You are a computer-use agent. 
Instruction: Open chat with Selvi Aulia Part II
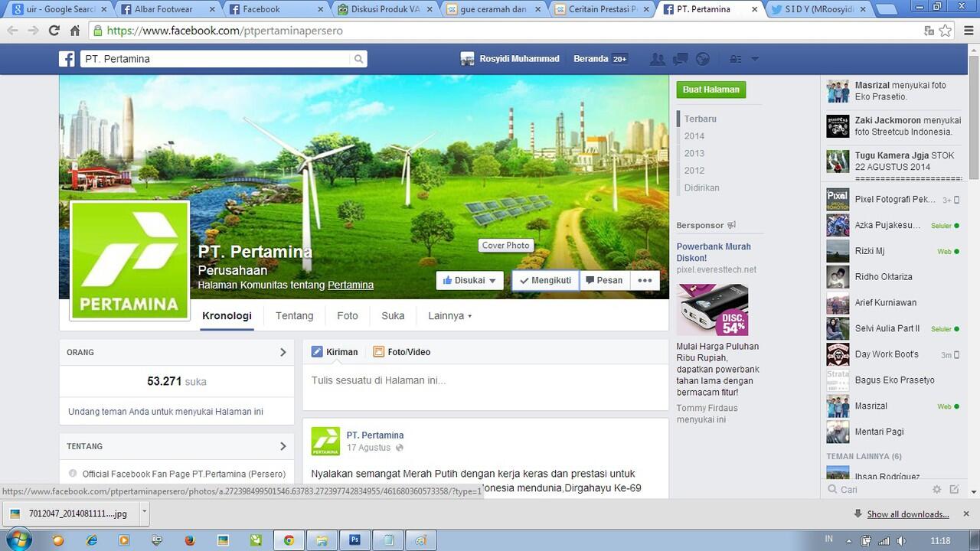coord(892,328)
